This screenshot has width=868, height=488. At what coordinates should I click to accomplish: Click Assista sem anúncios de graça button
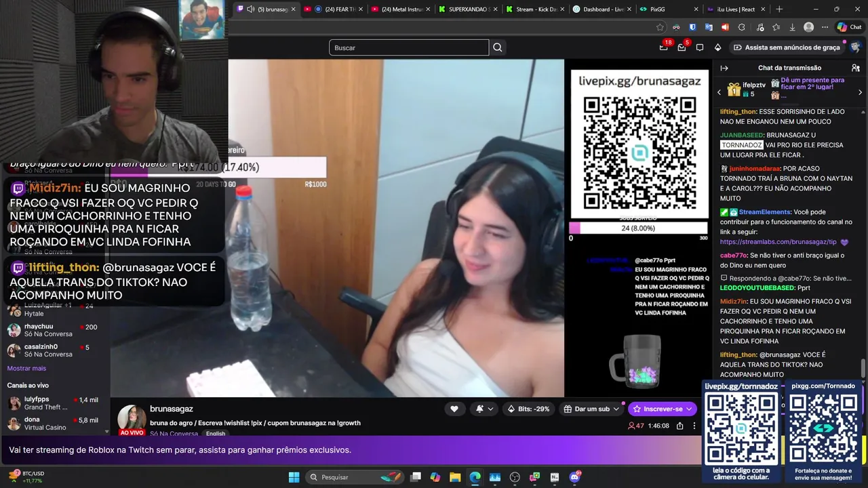pos(787,47)
